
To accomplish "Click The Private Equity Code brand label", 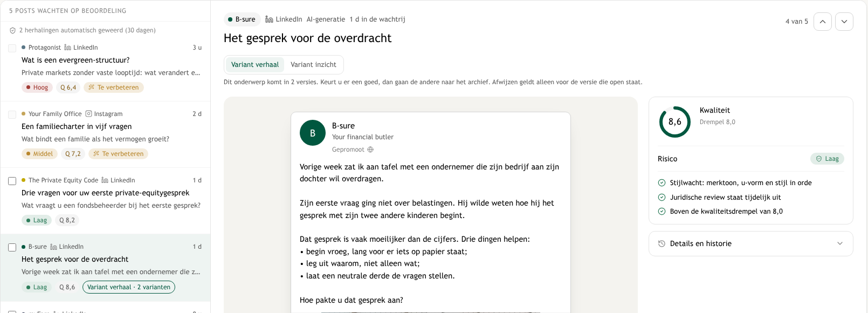I will point(63,180).
